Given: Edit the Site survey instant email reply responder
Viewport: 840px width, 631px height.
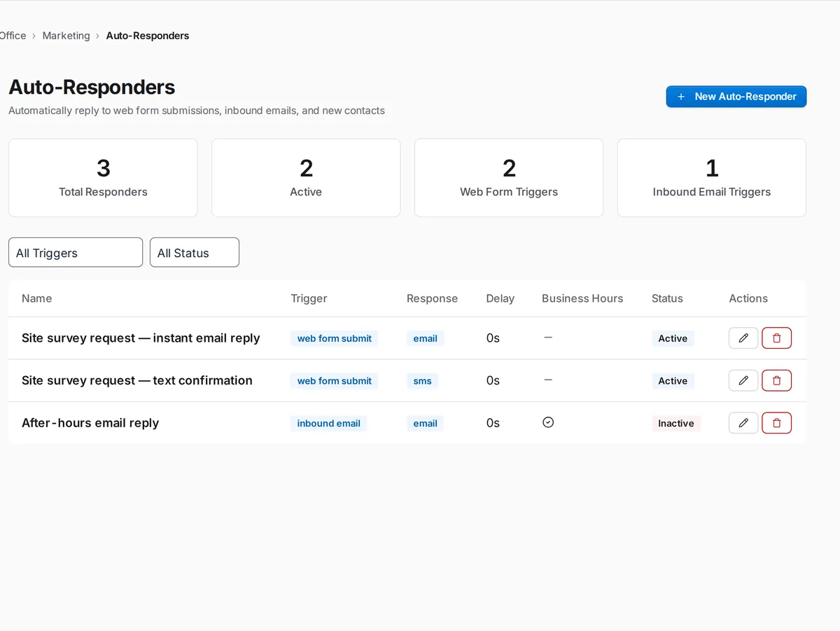Looking at the screenshot, I should (743, 338).
